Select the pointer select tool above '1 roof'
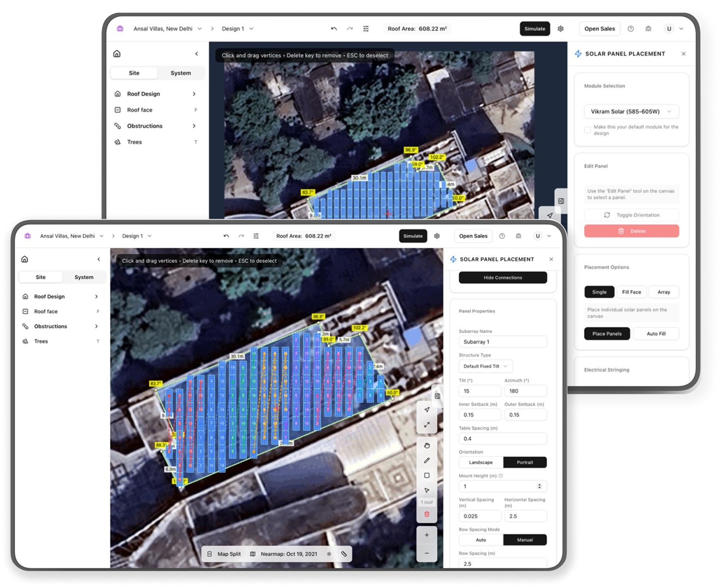 click(x=427, y=490)
